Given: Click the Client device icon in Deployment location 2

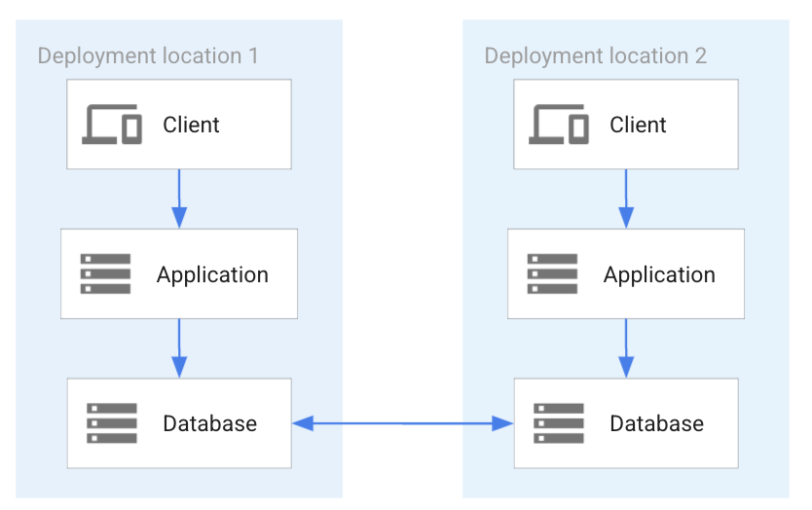Looking at the screenshot, I should click(x=559, y=125).
